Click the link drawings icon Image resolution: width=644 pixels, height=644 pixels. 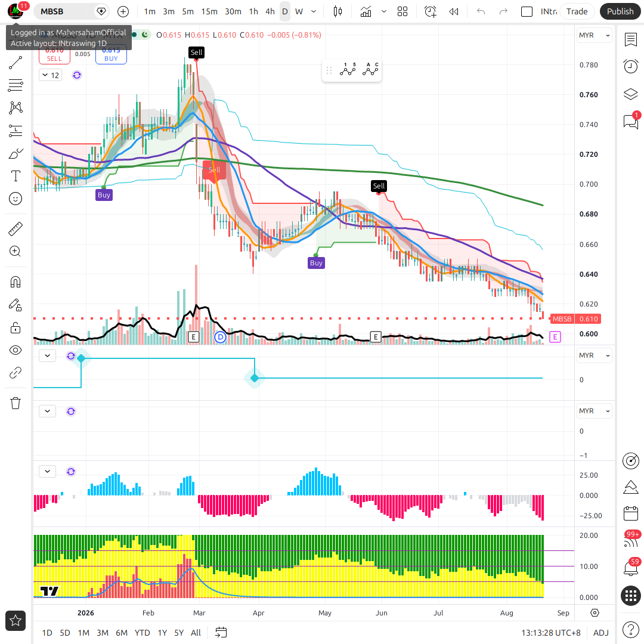point(15,373)
